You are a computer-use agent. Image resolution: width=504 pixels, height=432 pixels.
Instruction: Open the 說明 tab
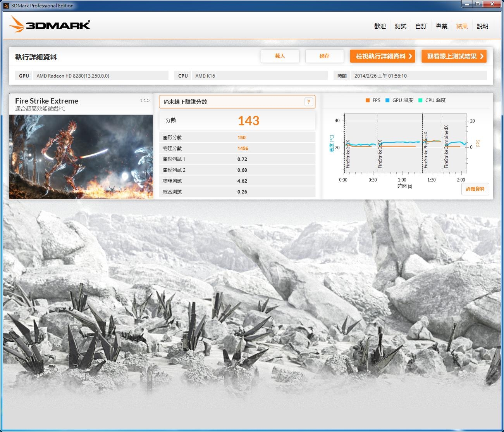(482, 26)
